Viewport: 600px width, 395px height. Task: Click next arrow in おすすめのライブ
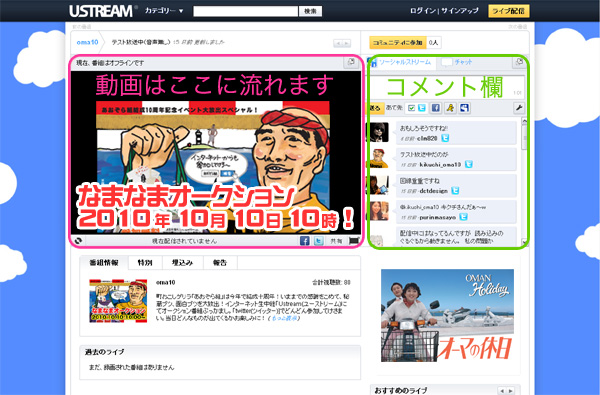[x=510, y=391]
